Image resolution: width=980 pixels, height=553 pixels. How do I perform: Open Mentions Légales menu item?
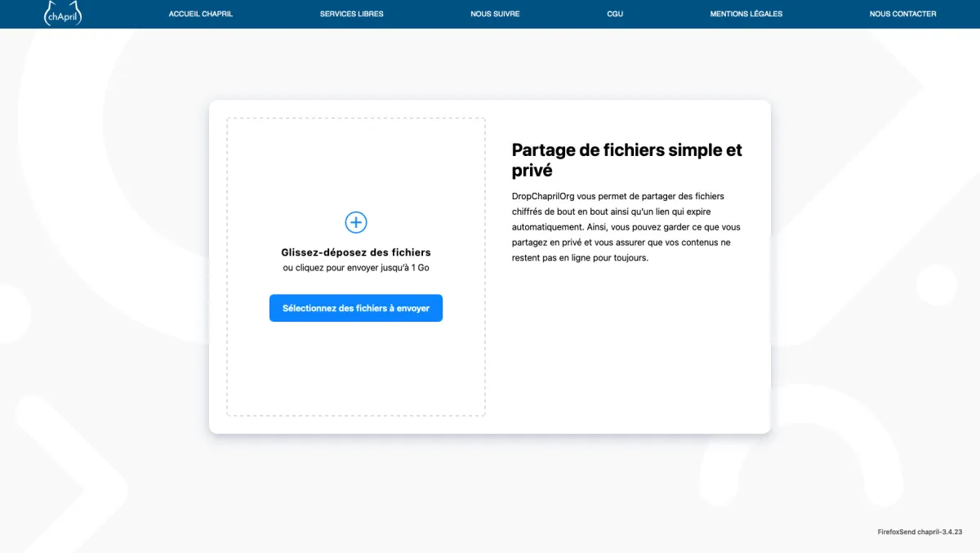pos(746,14)
